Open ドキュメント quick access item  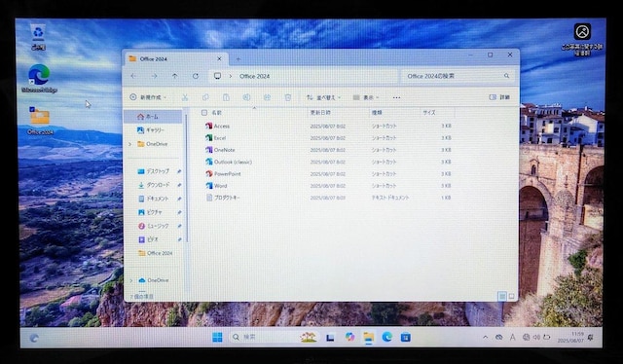pyautogui.click(x=154, y=199)
